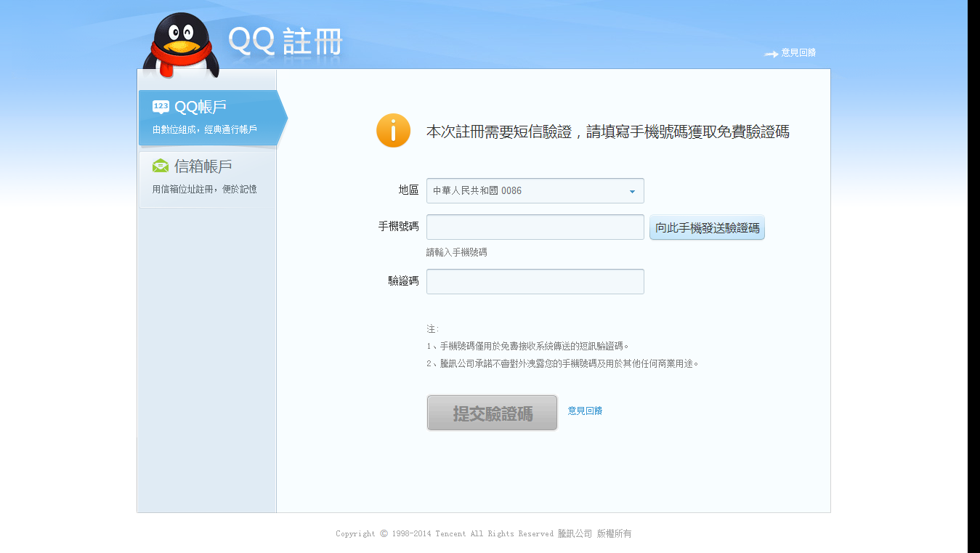Click the QQ 註冊 header logo text
This screenshot has width=980, height=553.
coord(285,41)
